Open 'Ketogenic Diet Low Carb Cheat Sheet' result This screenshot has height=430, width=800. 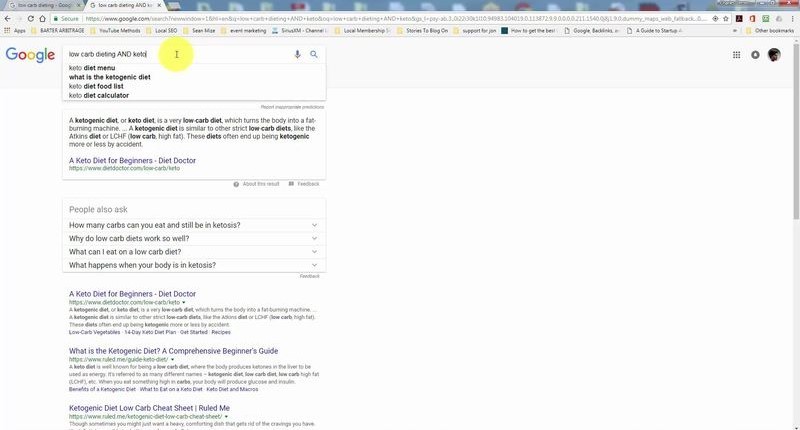pyautogui.click(x=149, y=408)
